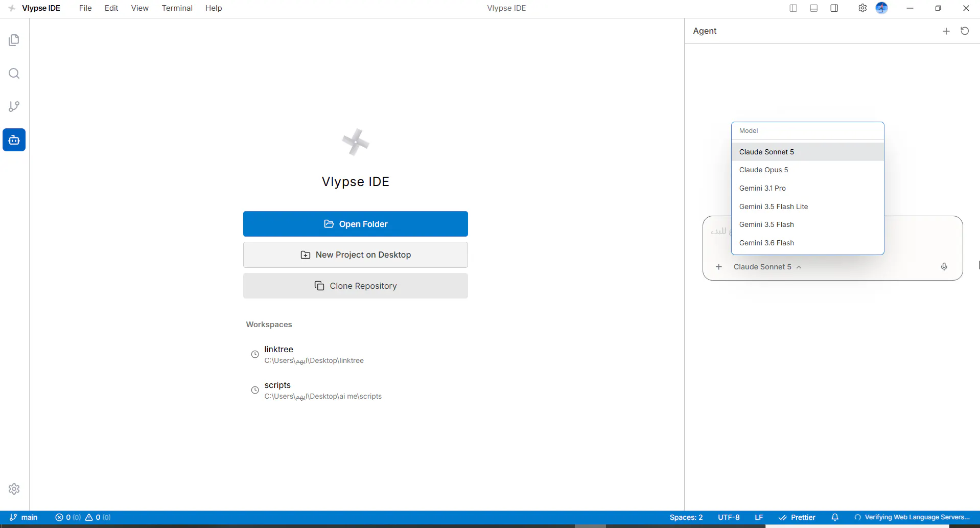
Task: Toggle the left sidebar layout icon
Action: click(794, 8)
